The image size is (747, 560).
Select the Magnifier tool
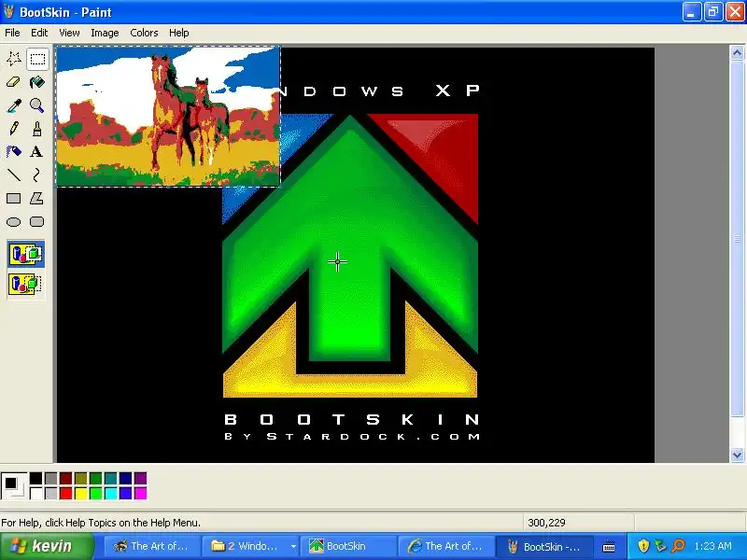(37, 105)
